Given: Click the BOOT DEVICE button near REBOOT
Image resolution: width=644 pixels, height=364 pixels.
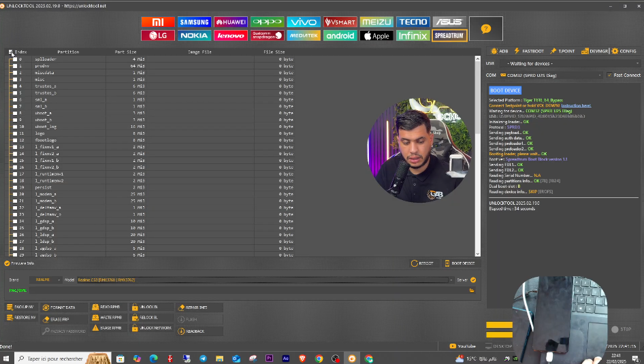Looking at the screenshot, I should pyautogui.click(x=460, y=263).
